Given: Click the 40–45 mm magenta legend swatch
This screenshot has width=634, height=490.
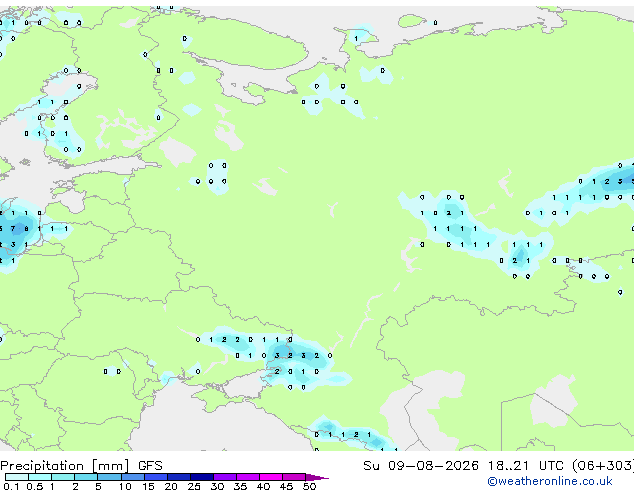Looking at the screenshot, I should [271, 477].
